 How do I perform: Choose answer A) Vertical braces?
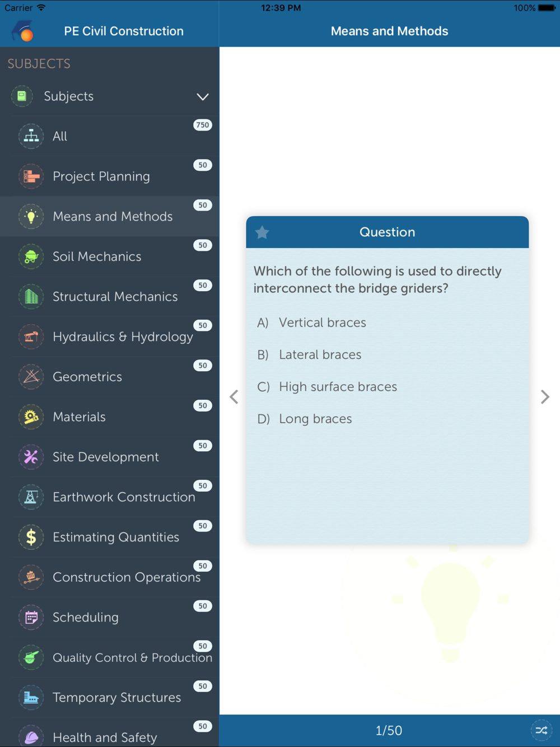click(x=311, y=323)
